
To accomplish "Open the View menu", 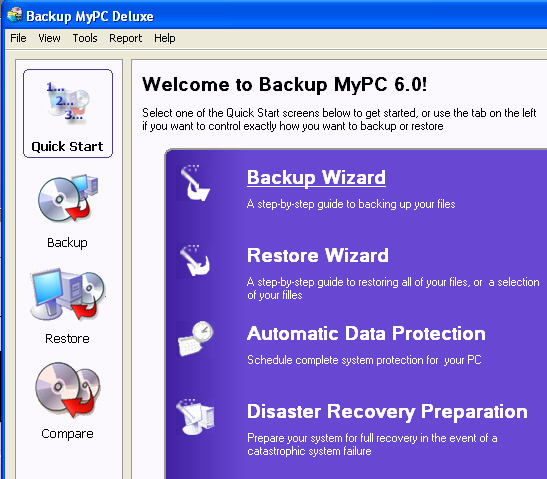I will click(49, 38).
